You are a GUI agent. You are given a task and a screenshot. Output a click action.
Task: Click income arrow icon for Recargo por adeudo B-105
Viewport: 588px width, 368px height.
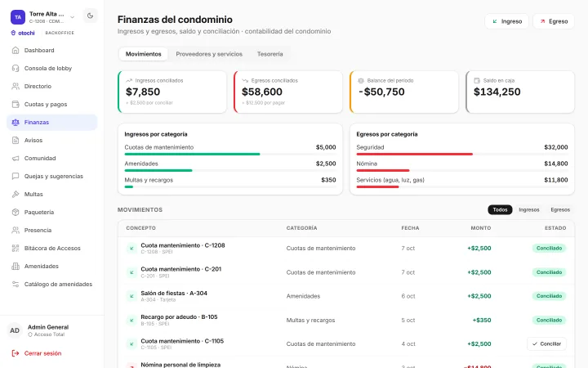(x=131, y=321)
